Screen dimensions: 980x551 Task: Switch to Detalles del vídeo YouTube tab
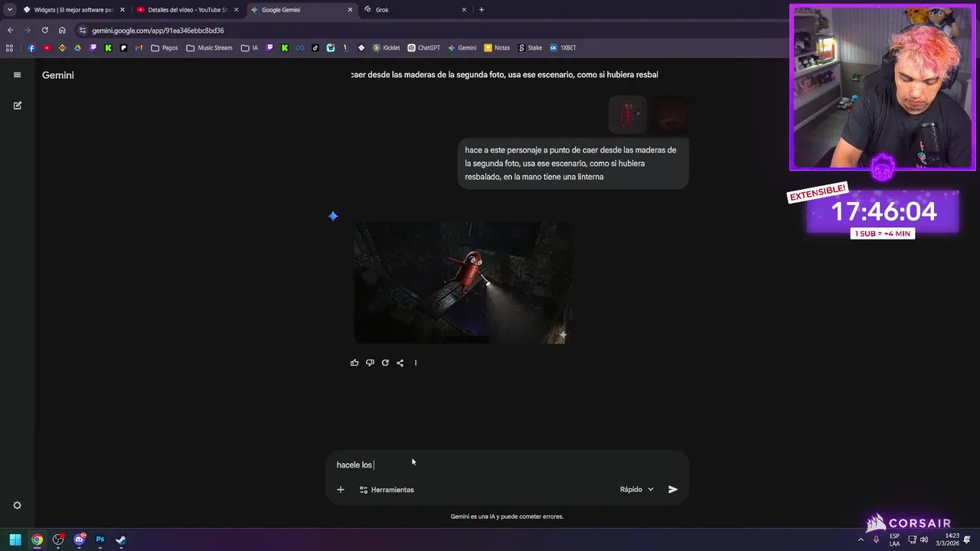click(x=188, y=10)
